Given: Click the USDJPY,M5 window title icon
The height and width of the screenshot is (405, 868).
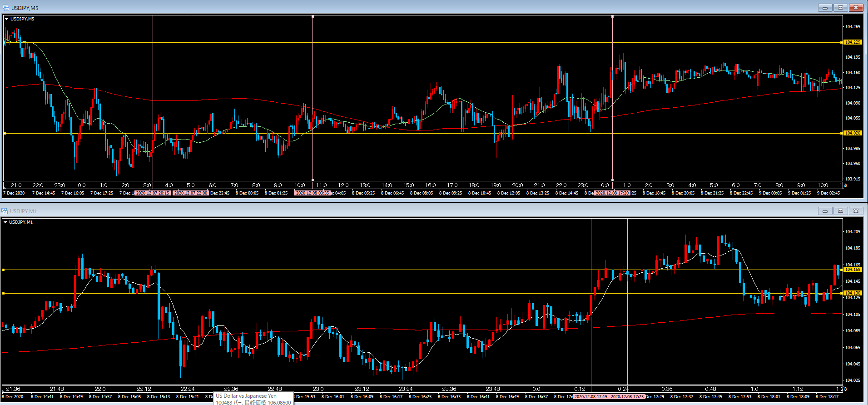Looking at the screenshot, I should tap(5, 8).
